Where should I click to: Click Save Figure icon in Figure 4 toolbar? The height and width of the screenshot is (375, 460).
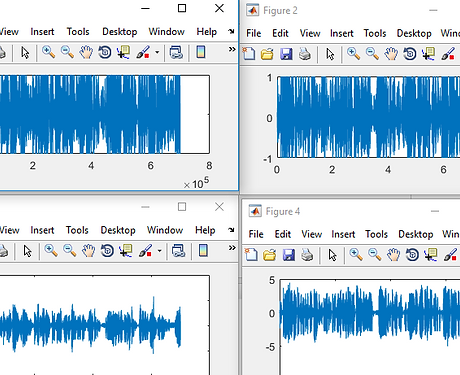(x=288, y=255)
